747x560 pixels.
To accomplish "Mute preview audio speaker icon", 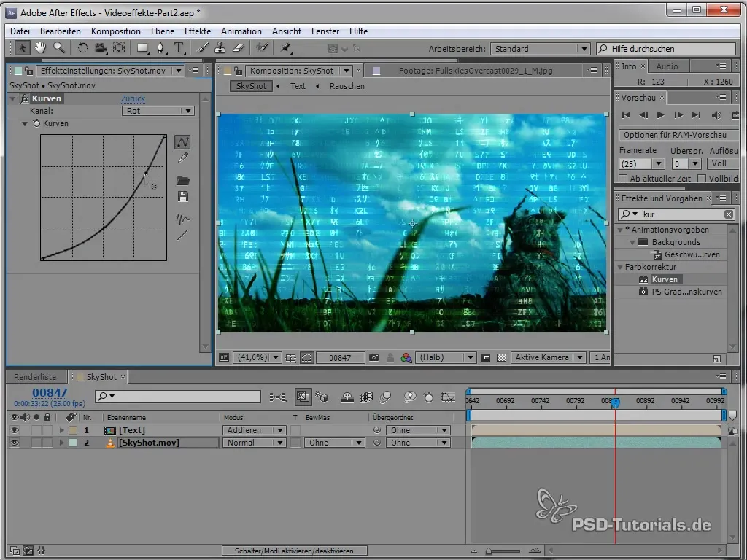I will 716,114.
